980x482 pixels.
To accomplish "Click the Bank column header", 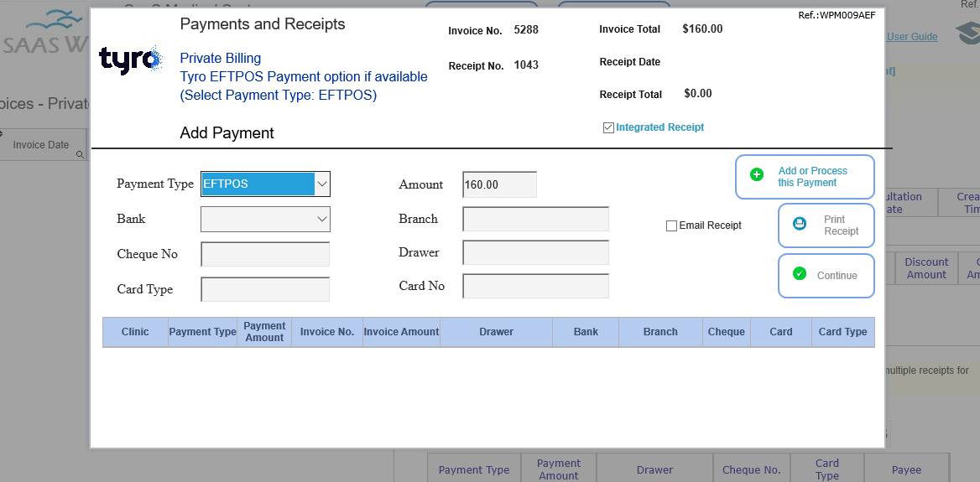I will pos(586,332).
